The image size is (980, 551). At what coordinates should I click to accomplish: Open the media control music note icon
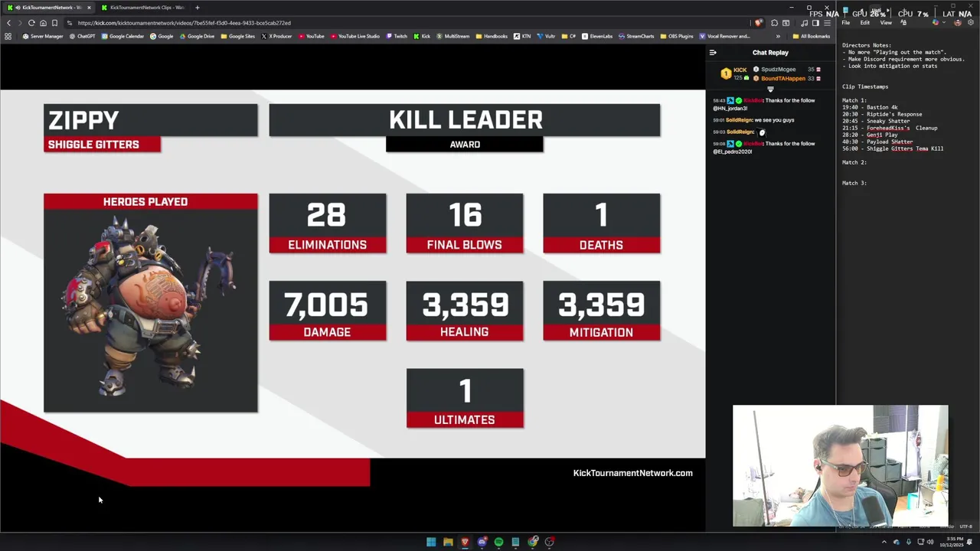804,23
